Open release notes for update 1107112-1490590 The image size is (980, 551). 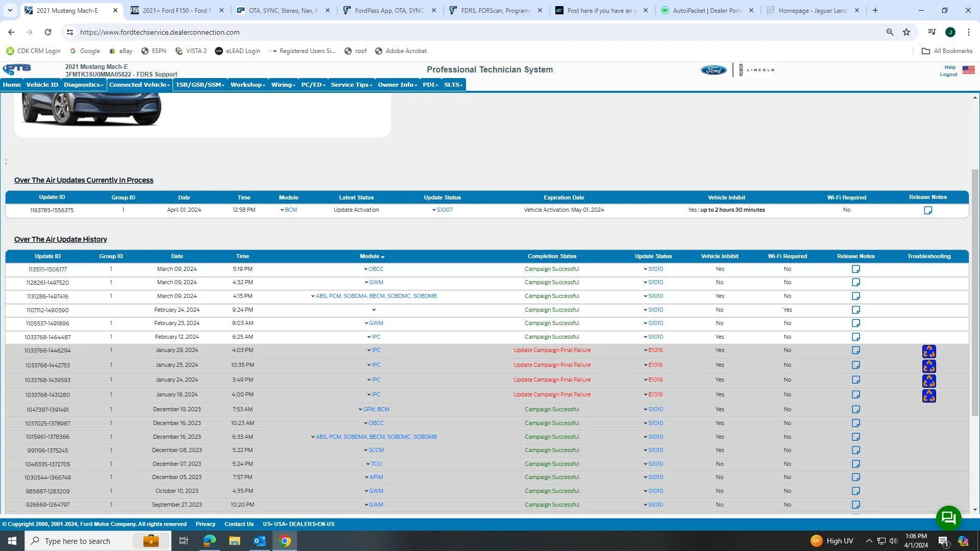coord(856,310)
